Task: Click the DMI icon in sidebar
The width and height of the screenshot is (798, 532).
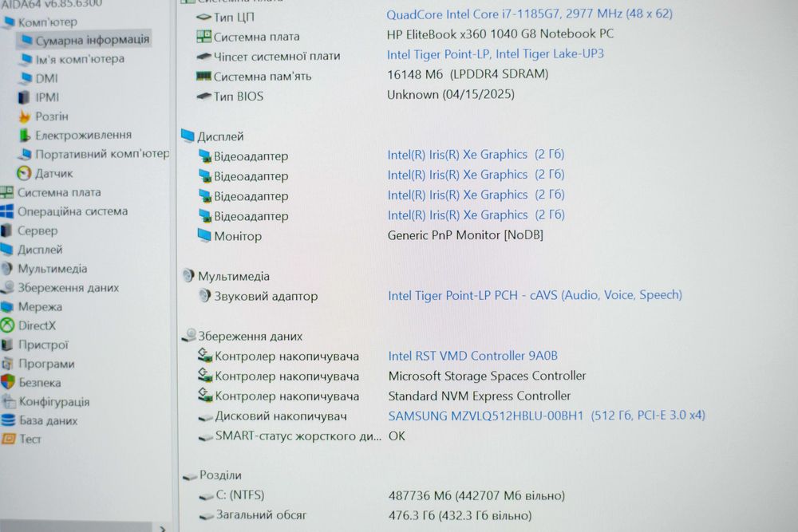Action: point(26,78)
